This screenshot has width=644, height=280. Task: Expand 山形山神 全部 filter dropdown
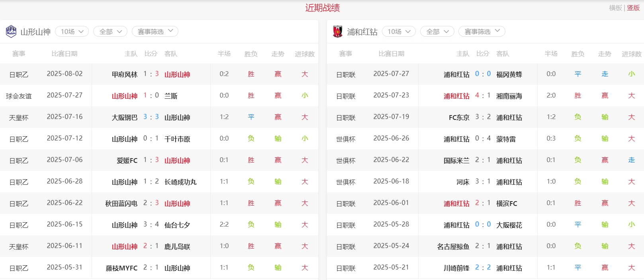110,31
